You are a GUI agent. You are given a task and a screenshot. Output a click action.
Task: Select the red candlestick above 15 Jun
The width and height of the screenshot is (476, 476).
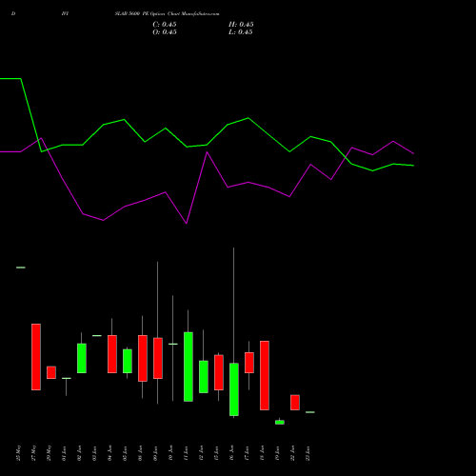point(219,372)
